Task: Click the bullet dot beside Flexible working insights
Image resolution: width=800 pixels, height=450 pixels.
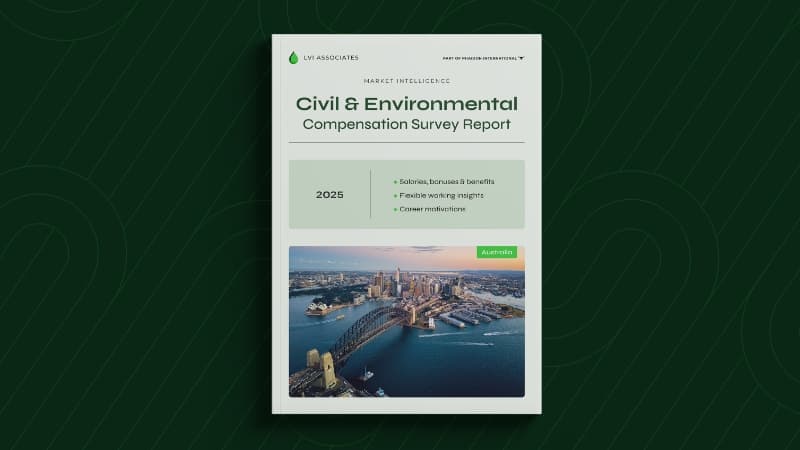Action: click(x=395, y=196)
